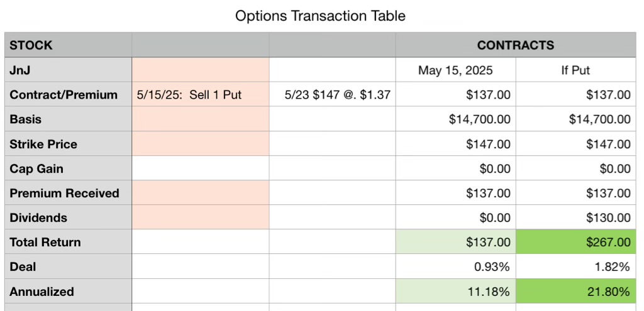Viewport: 644px width, 311px height.
Task: Click the 21.80% Annualized cell
Action: pyautogui.click(x=576, y=291)
